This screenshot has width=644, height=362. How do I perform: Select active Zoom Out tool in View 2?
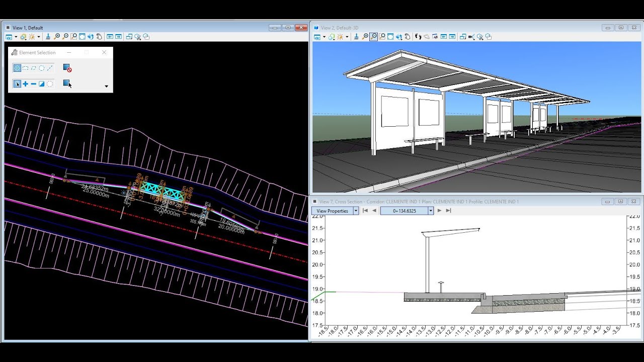click(x=374, y=37)
